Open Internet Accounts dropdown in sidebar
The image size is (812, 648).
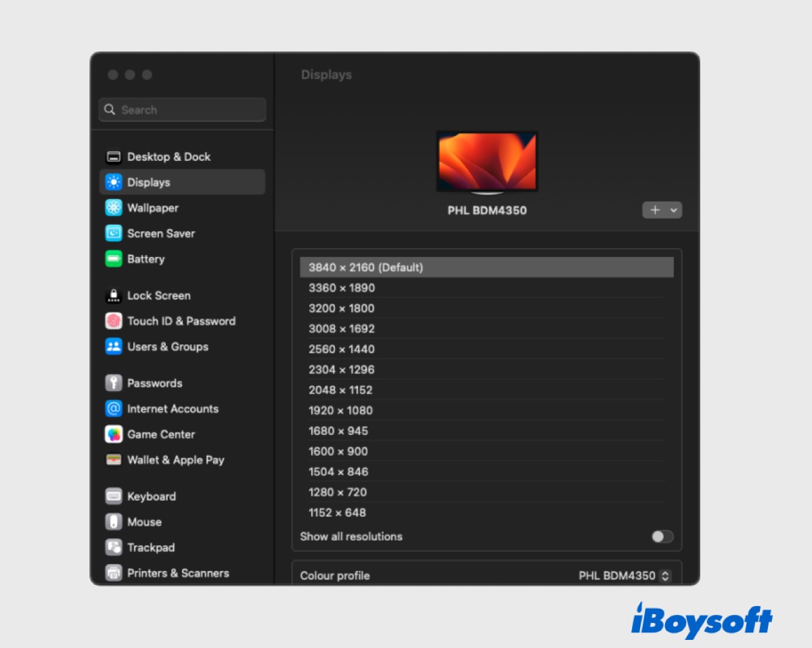coord(173,409)
